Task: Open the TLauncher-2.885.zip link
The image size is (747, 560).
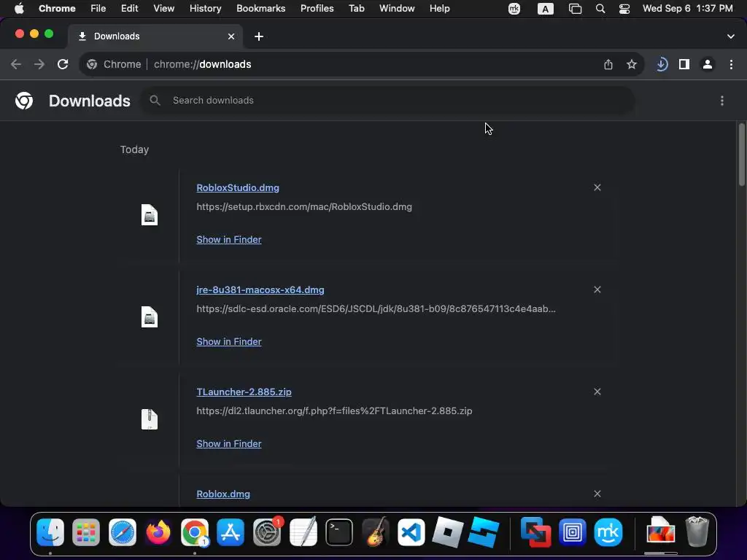Action: click(x=244, y=392)
